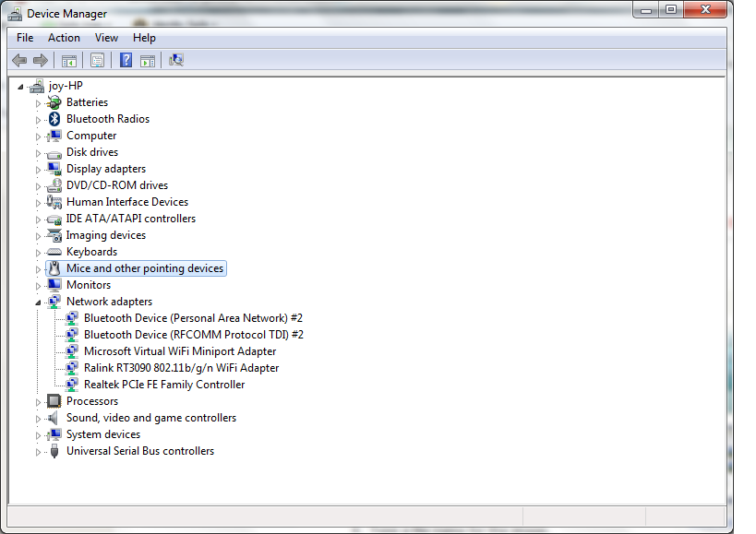
Task: Expand the Monitors node arrow
Action: (x=38, y=286)
